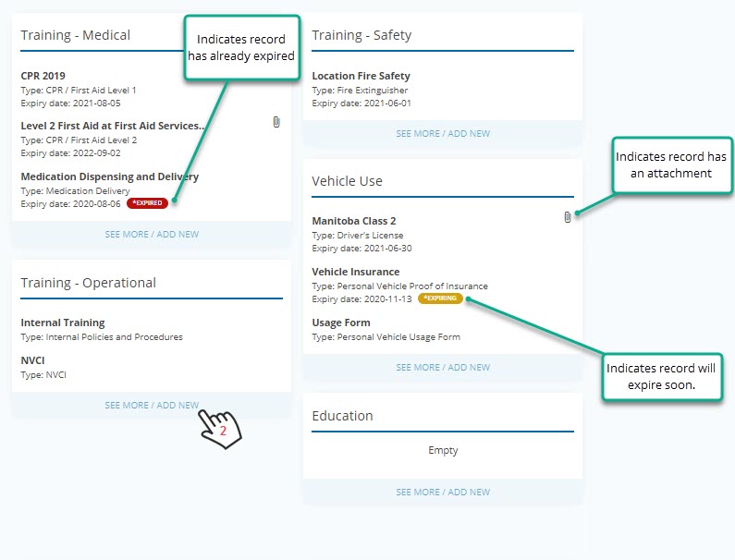Select the Vehicle Insurance record title
The image size is (735, 560).
point(356,272)
